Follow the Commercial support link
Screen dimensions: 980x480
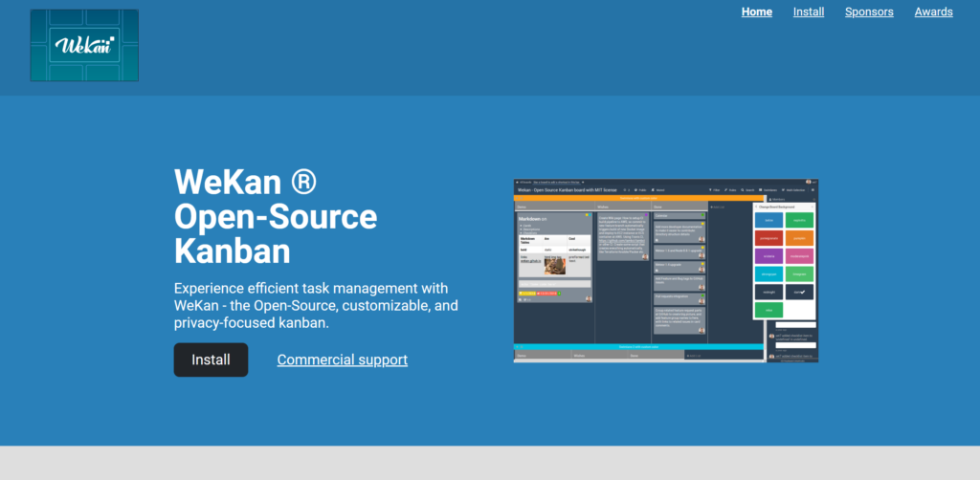pos(342,360)
